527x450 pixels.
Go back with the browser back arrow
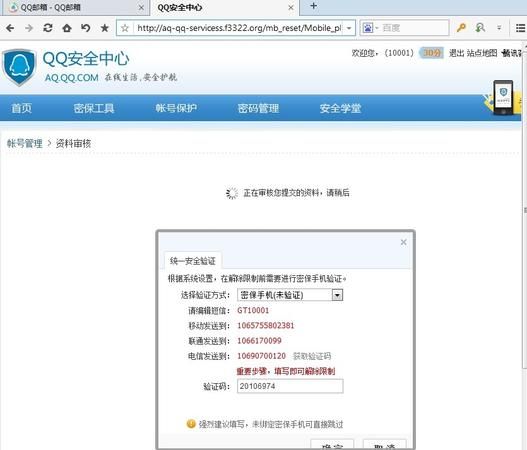tap(10, 28)
